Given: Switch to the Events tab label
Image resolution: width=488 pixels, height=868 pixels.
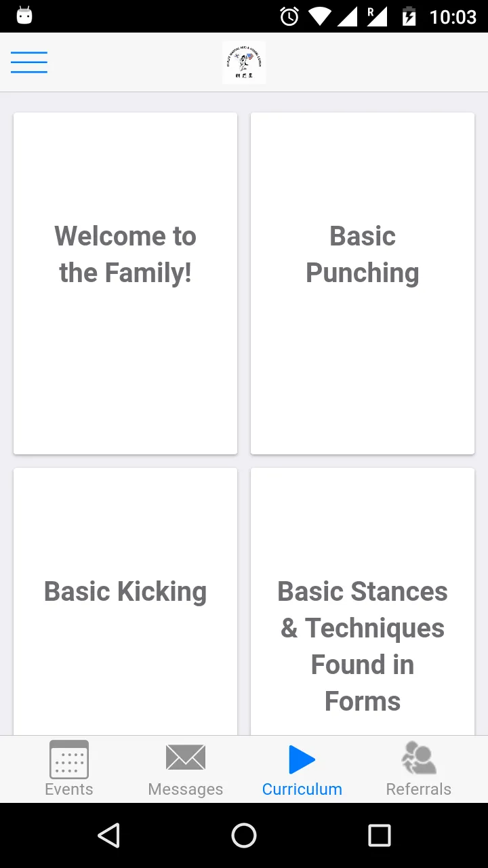Looking at the screenshot, I should (69, 789).
